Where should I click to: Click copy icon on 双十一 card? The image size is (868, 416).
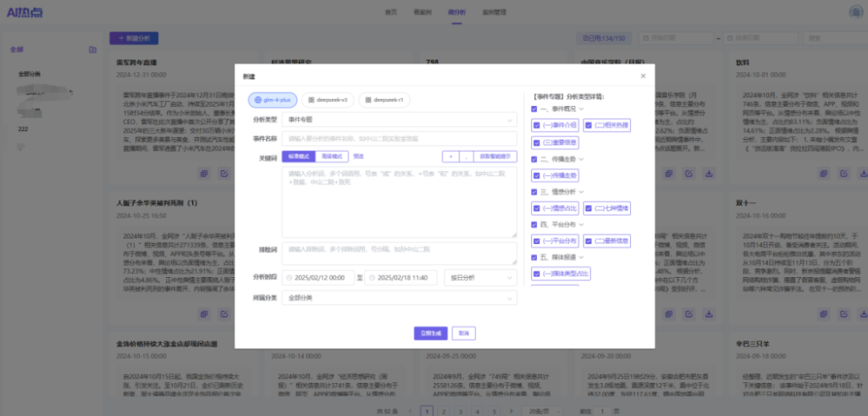click(x=824, y=314)
